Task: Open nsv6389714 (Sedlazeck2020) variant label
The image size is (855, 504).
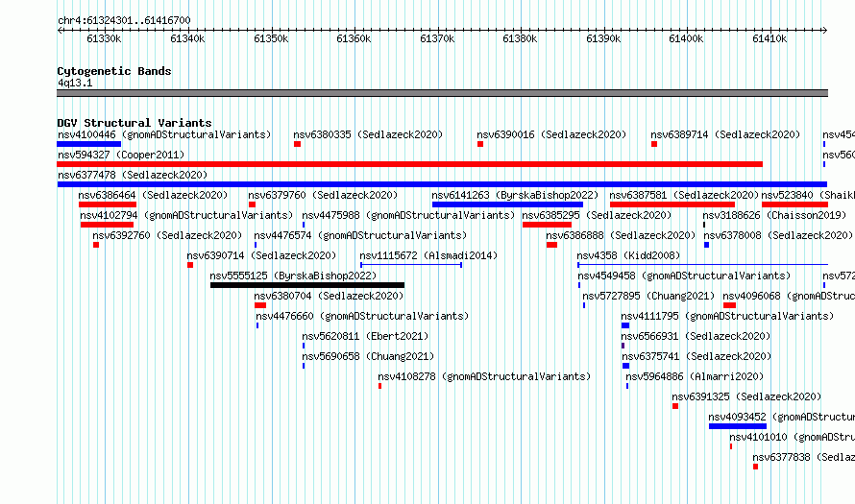Action: click(725, 134)
